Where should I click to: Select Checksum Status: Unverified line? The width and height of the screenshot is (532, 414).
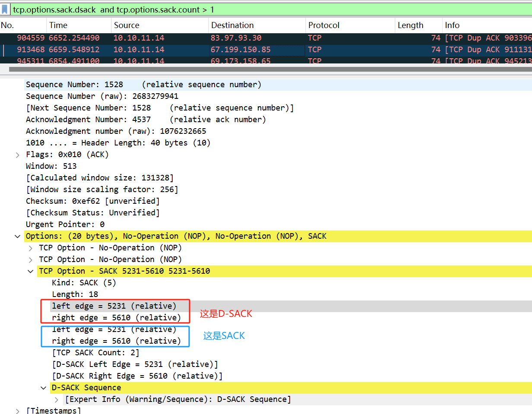coord(93,213)
